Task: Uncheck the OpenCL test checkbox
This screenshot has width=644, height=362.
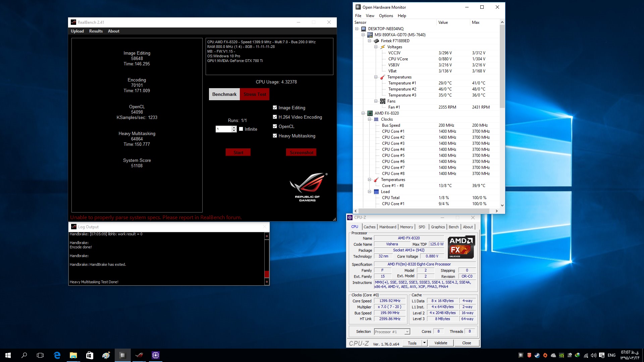Action: [275, 126]
